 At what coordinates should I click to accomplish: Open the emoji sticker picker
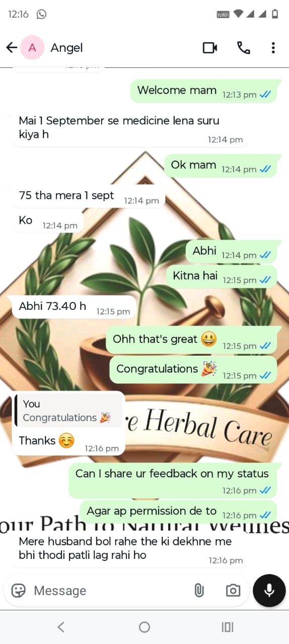[19, 590]
